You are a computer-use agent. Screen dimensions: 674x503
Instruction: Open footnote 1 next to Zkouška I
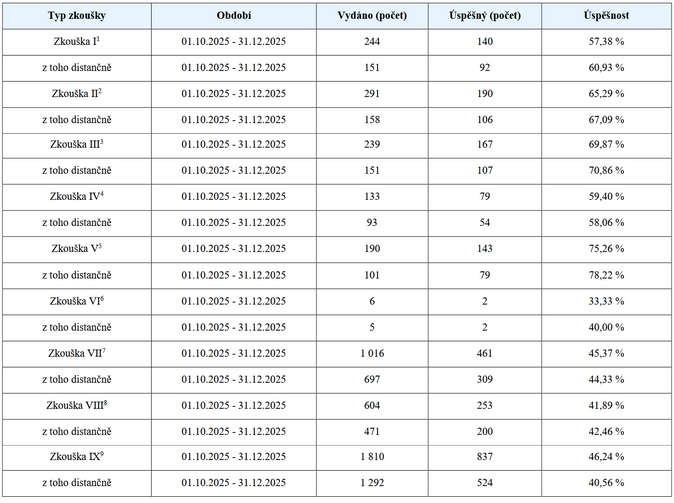99,39
